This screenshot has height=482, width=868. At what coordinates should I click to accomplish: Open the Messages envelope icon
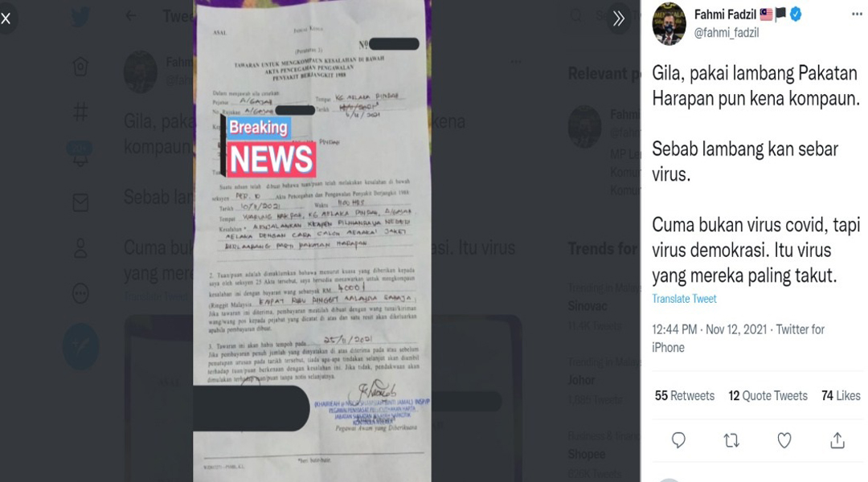tap(80, 202)
